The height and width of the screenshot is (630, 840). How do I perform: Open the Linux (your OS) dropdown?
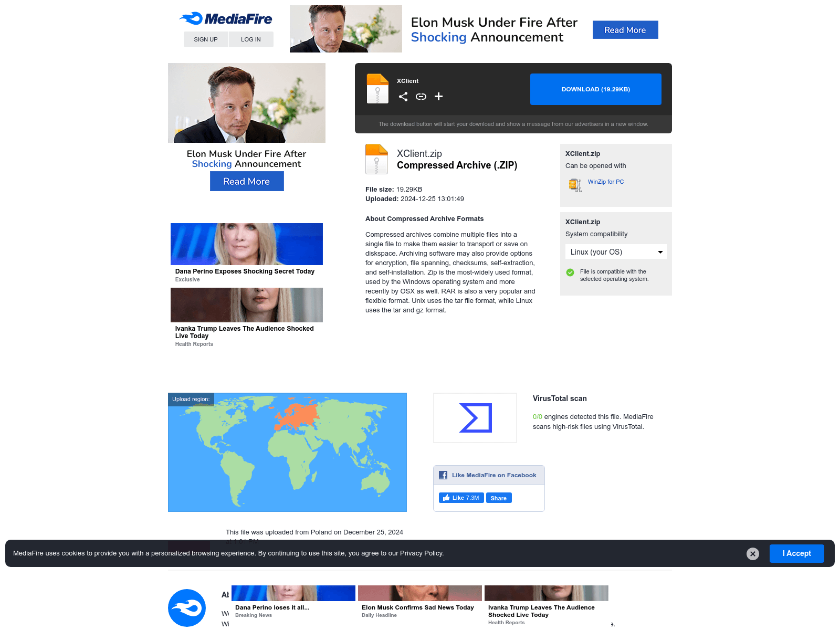[616, 252]
